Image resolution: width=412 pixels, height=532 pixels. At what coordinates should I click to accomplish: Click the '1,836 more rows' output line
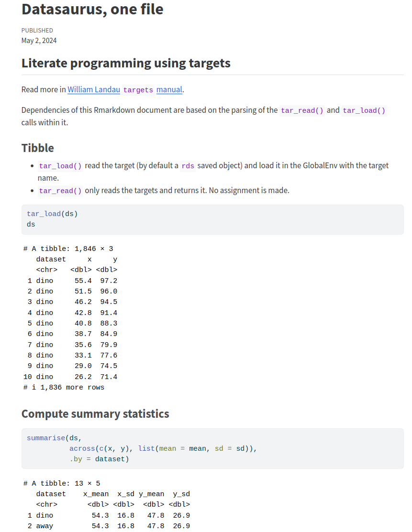pos(64,387)
